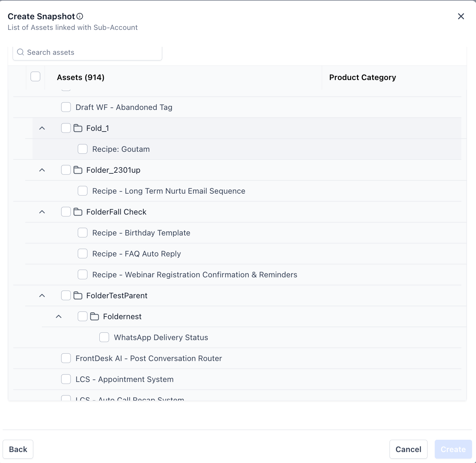Click the search magnifier icon
Screen dimensions: 476x463
tap(20, 52)
